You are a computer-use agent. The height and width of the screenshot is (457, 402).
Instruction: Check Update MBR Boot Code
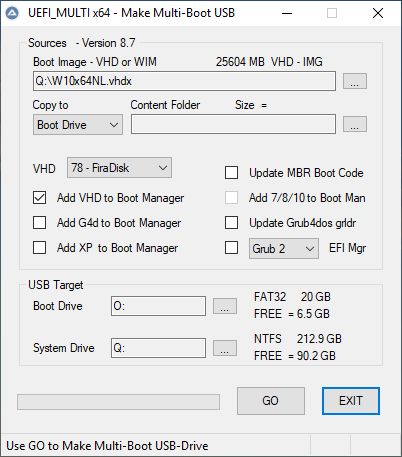231,173
